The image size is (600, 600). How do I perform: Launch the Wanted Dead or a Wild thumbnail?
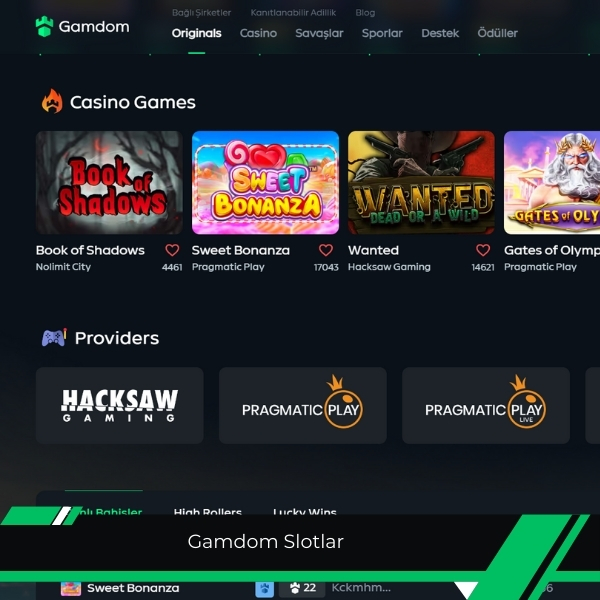point(421,183)
